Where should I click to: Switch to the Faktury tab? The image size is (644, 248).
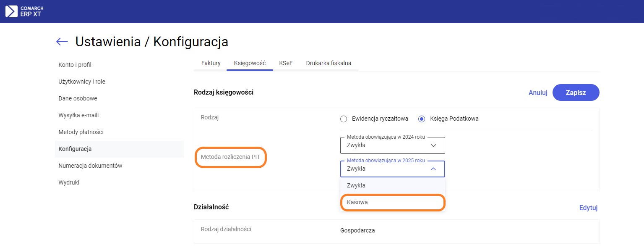(211, 63)
